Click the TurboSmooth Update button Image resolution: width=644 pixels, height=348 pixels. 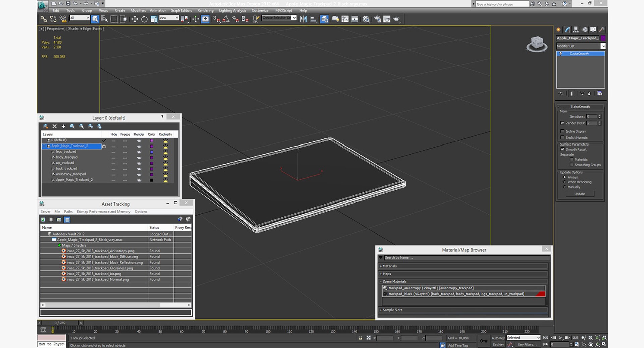[x=579, y=194]
